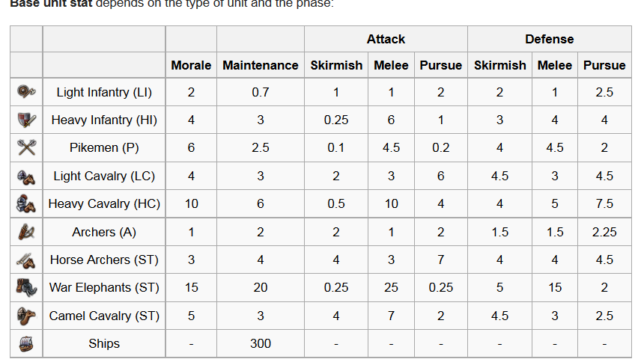
Task: Click the Heavy Cavalry (HC) row label
Action: click(104, 203)
